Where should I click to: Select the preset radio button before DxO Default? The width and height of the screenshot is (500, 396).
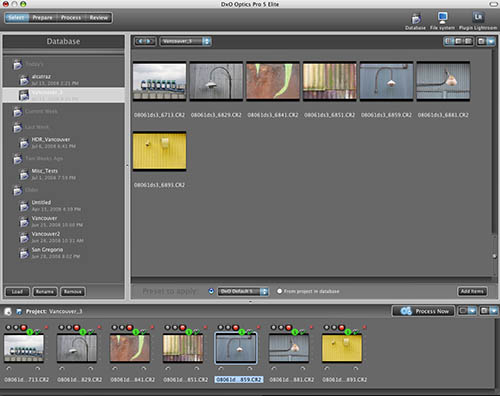pos(211,291)
